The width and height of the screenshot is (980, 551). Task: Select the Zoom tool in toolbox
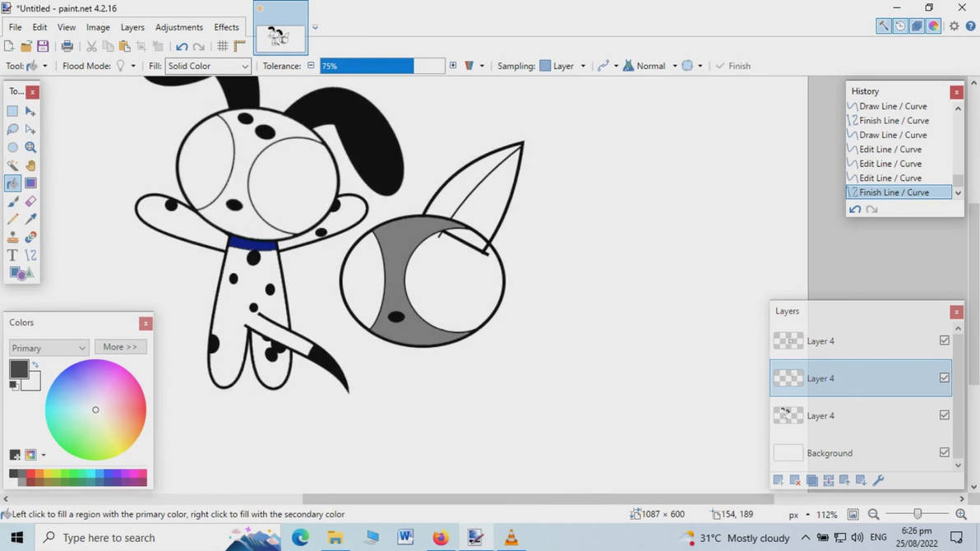tap(30, 147)
